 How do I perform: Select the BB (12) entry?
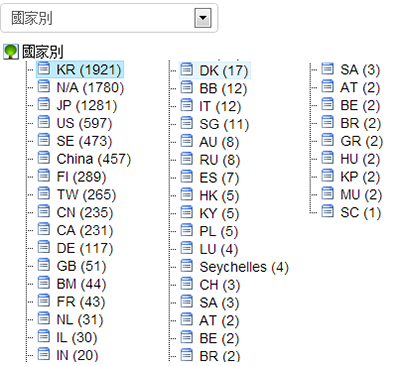(x=223, y=89)
